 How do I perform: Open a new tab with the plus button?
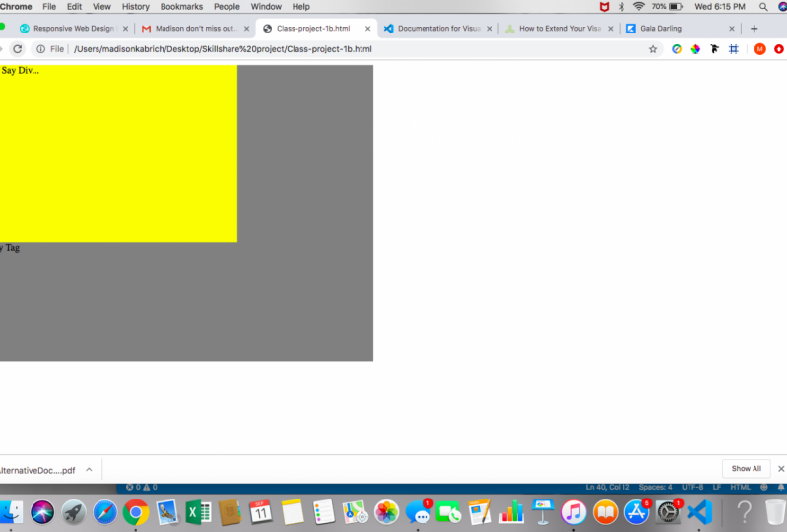(x=754, y=29)
